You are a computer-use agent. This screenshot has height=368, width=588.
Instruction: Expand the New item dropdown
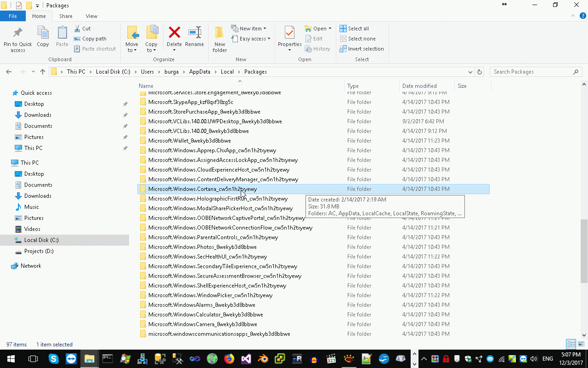(249, 29)
